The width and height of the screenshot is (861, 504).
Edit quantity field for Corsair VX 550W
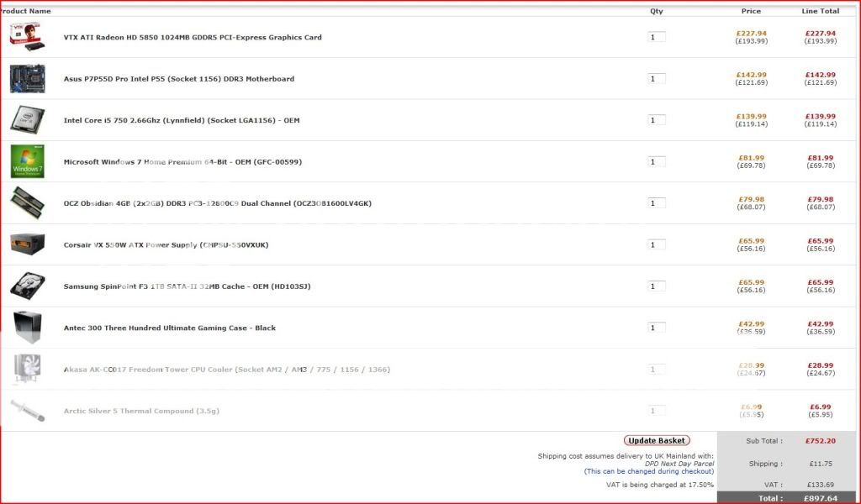click(657, 245)
